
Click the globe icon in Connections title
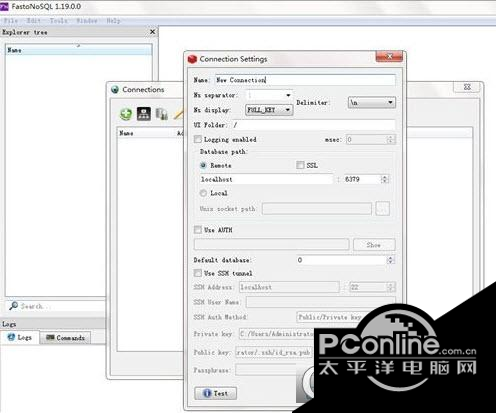click(115, 90)
